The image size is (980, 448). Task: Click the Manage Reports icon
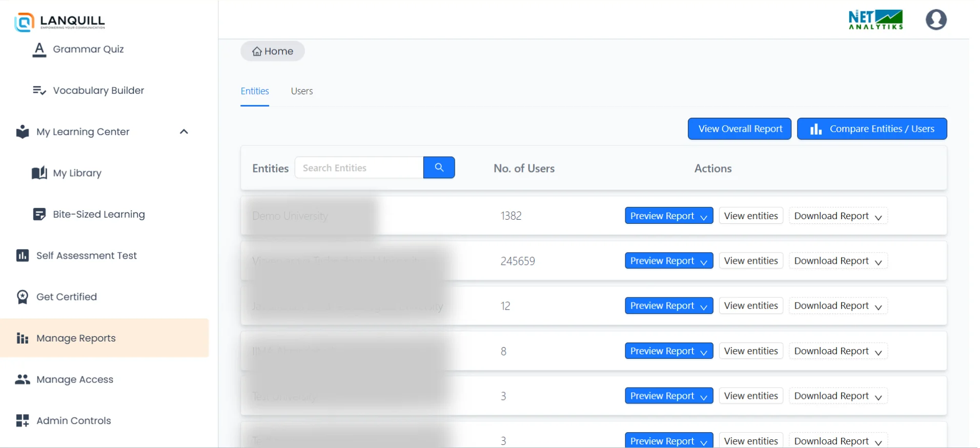click(x=23, y=338)
